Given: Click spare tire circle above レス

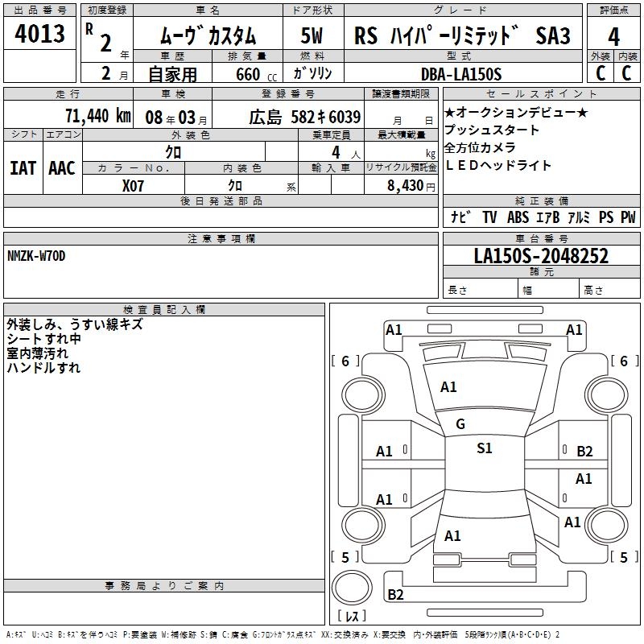Looking at the screenshot, I should [352, 588].
